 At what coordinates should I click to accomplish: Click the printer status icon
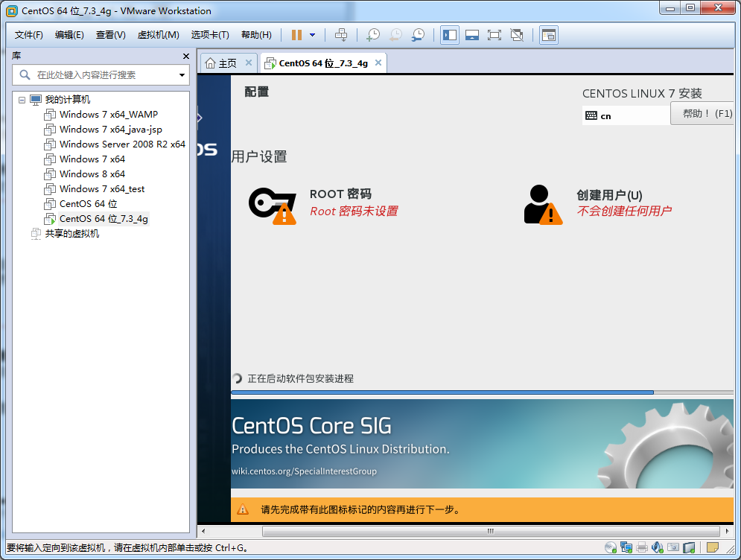click(642, 548)
